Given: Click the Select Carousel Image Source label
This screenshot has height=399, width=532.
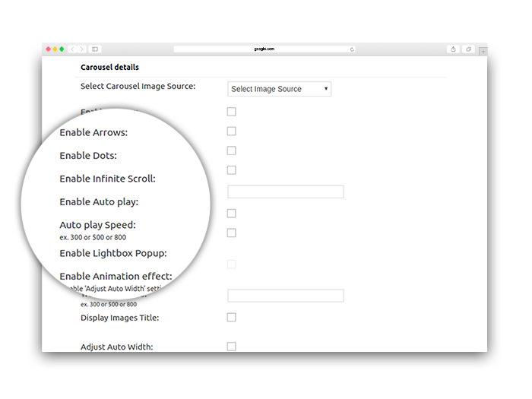Looking at the screenshot, I should click(138, 86).
